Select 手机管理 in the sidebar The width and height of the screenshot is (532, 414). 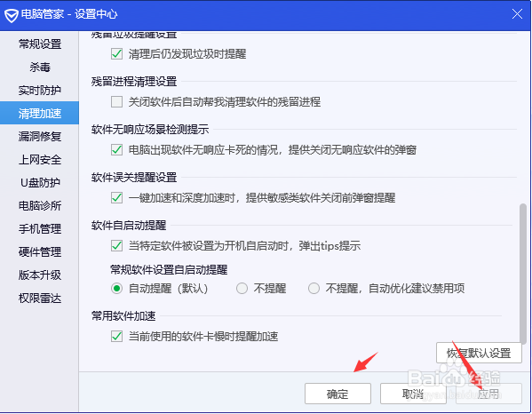40,228
